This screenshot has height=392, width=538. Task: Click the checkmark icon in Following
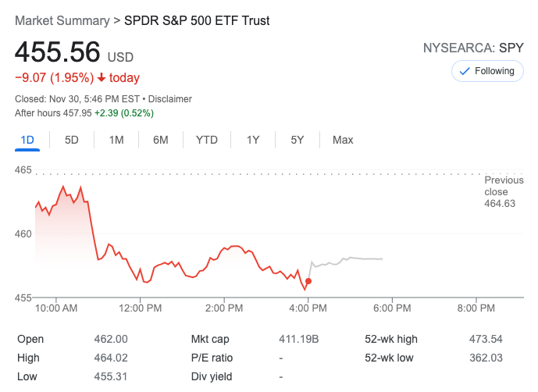click(465, 71)
